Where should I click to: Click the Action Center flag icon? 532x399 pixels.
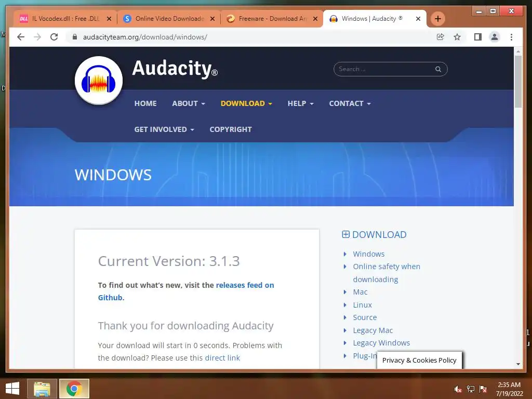(x=483, y=389)
